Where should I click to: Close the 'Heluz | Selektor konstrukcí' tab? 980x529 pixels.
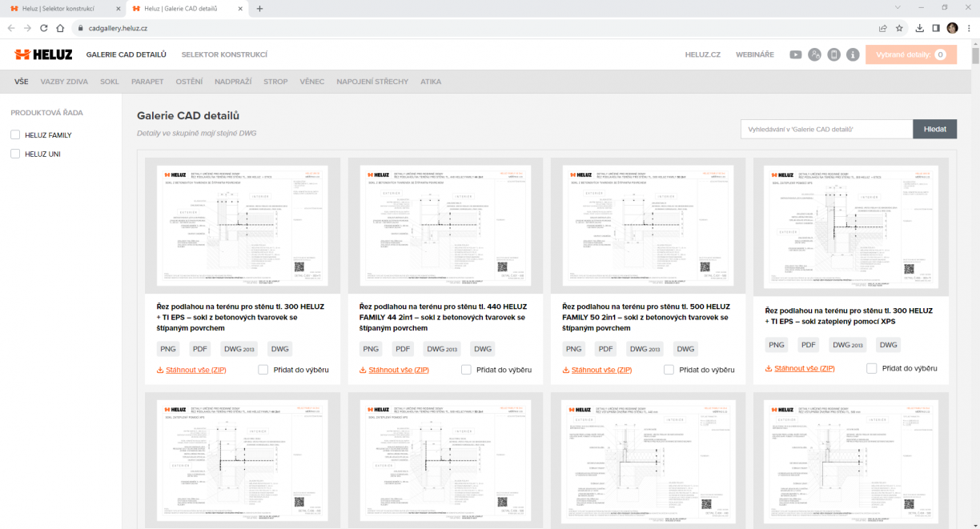pos(118,8)
